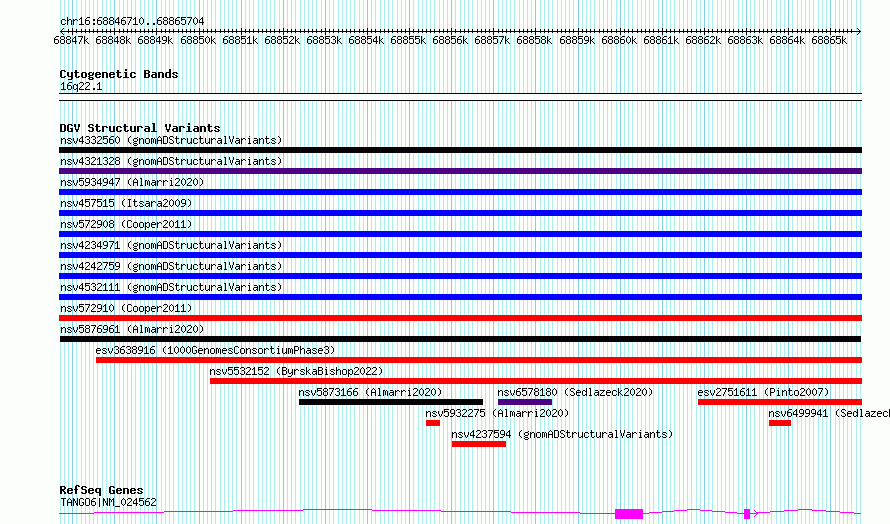The width and height of the screenshot is (890, 524).
Task: Select the red esv2751611 variant bar
Action: 780,402
